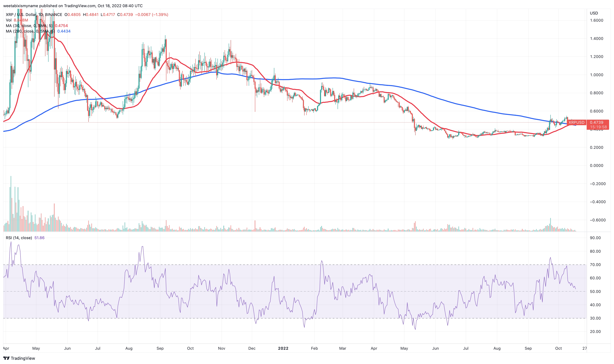
Task: Click the USD currency label above the price axis
Action: pos(594,13)
